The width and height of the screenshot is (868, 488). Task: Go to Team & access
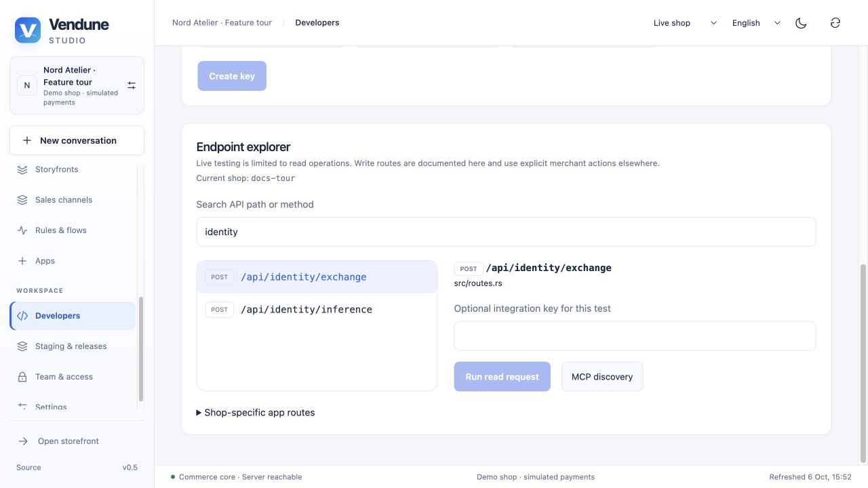[73, 377]
